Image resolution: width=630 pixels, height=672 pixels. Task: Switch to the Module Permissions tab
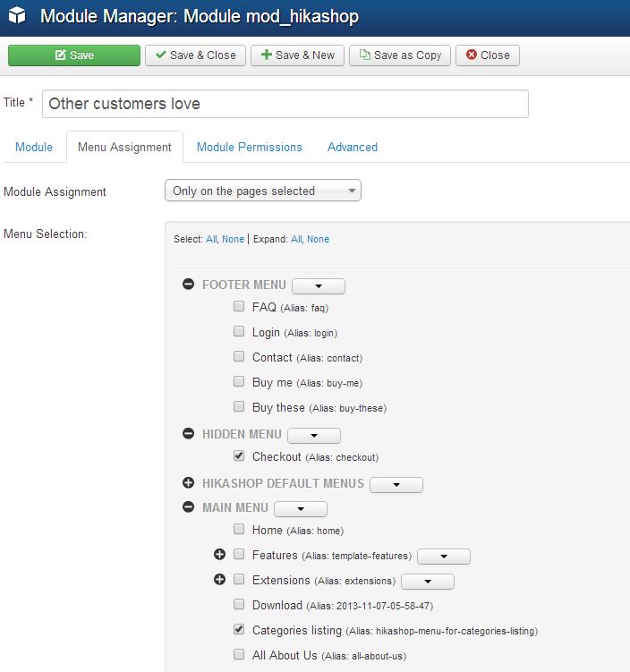[250, 147]
